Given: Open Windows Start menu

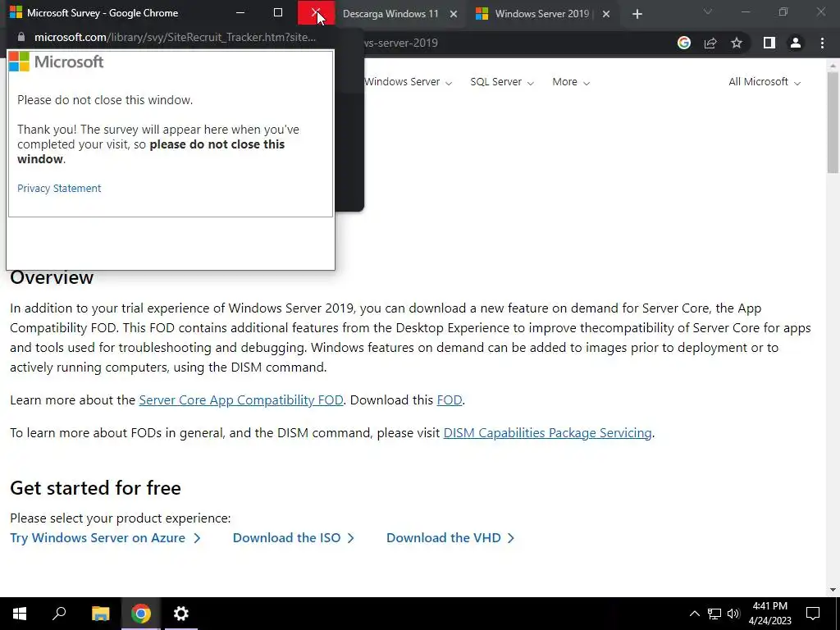Looking at the screenshot, I should [20, 614].
